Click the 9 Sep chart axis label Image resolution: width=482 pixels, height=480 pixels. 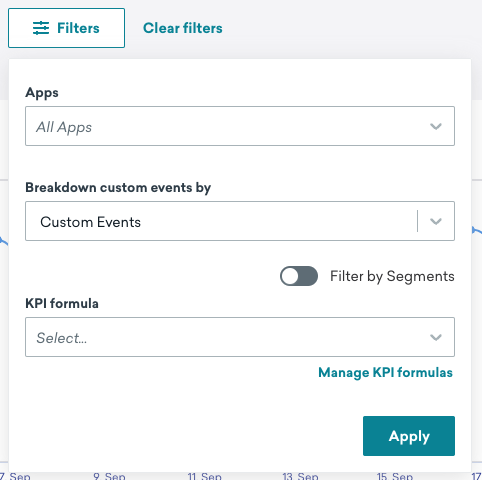[x=109, y=476]
